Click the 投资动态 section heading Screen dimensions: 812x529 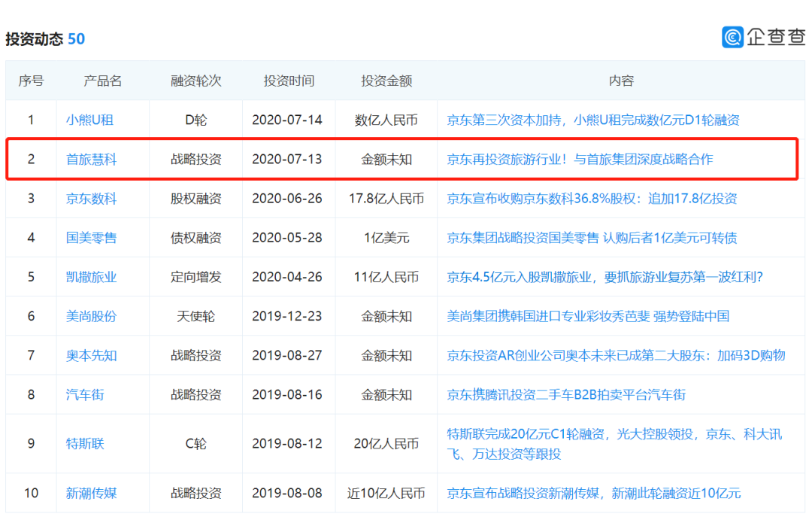[x=34, y=39]
